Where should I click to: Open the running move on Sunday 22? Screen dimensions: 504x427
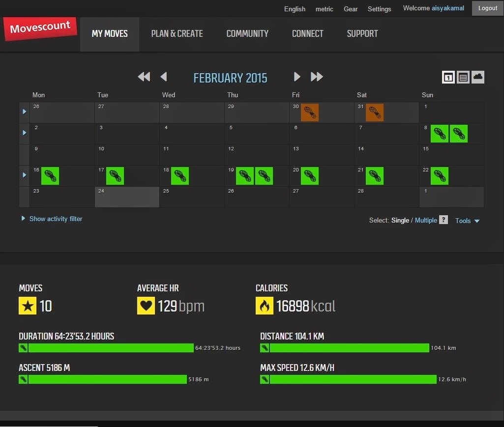(440, 176)
